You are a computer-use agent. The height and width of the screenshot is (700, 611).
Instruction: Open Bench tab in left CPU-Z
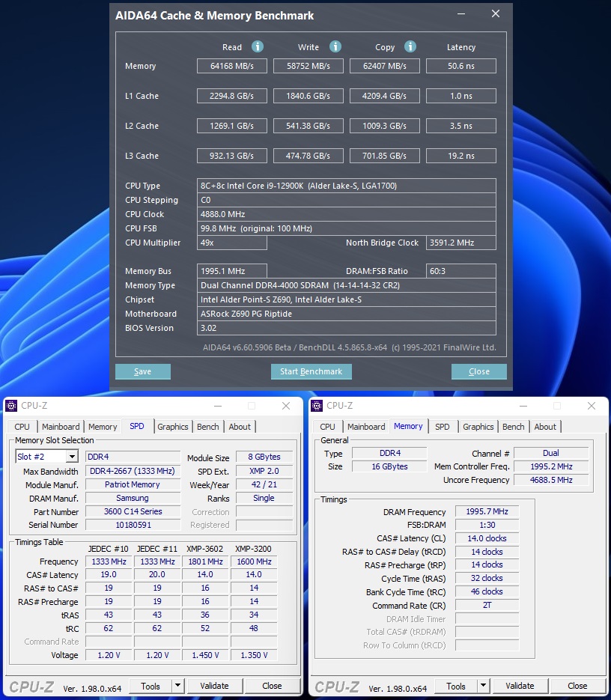(x=208, y=427)
